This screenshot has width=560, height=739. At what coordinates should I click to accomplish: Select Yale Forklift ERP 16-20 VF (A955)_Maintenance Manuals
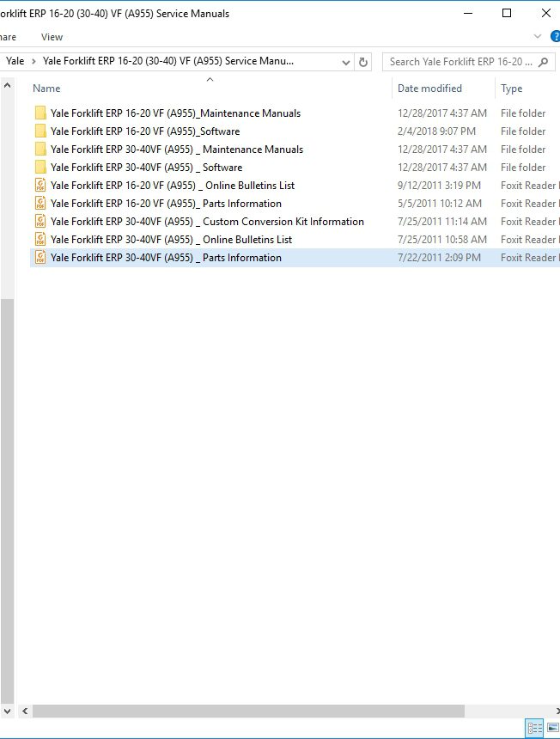click(x=175, y=113)
